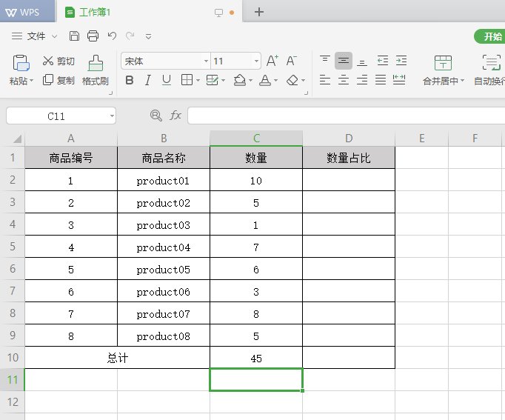
Task: Expand the arrow next to 文件
Action: tap(55, 36)
